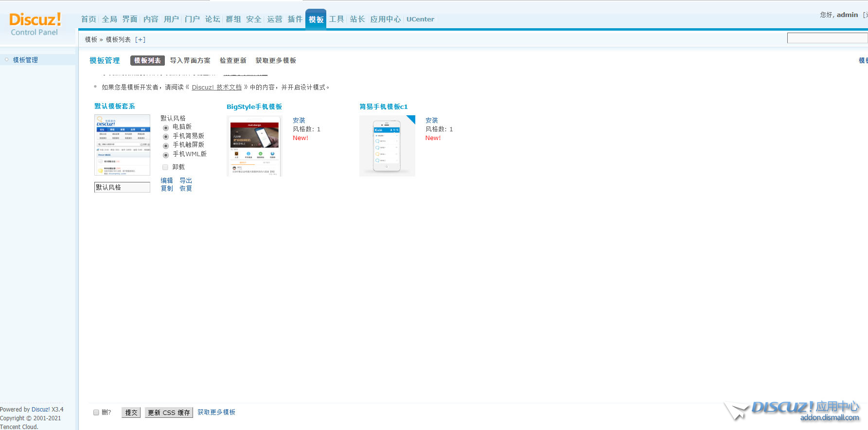This screenshot has width=868, height=430.
Task: Open the 工具 menu
Action: [337, 19]
